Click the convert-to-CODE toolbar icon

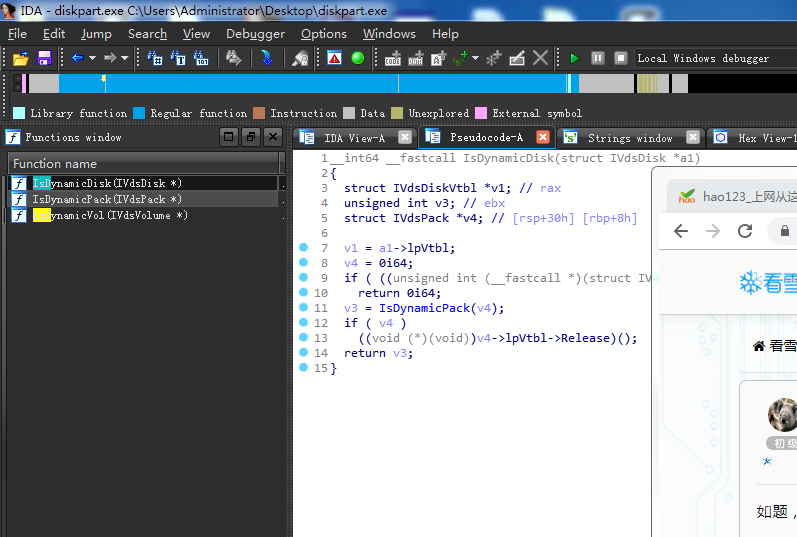(392, 58)
